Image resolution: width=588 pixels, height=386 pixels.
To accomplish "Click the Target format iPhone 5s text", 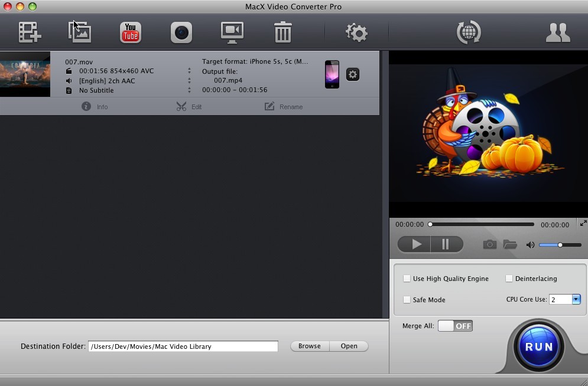I will point(255,61).
